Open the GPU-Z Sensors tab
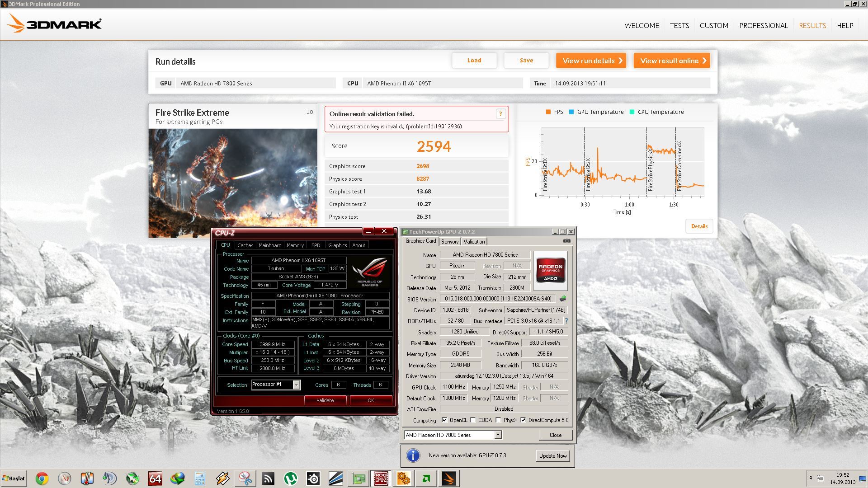 pos(449,242)
